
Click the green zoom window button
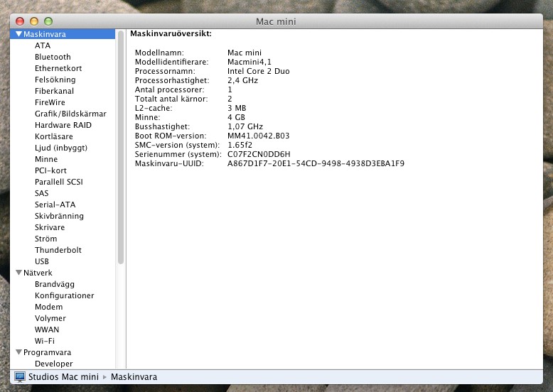[x=48, y=21]
